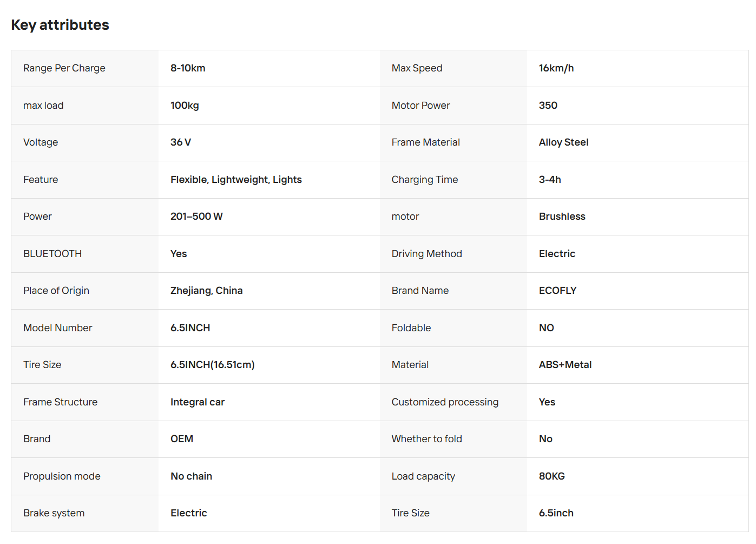The image size is (756, 544).
Task: Click the Flexible, Lightweight, Lights feature text
Action: pos(236,180)
